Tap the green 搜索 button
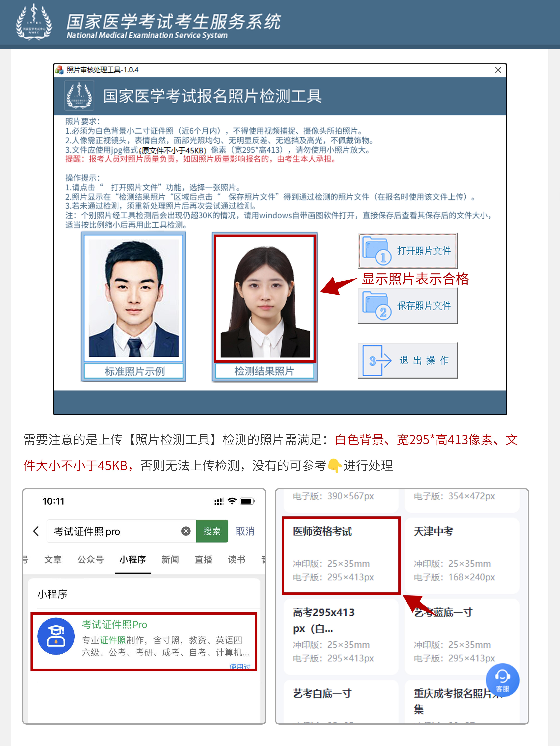 (212, 531)
